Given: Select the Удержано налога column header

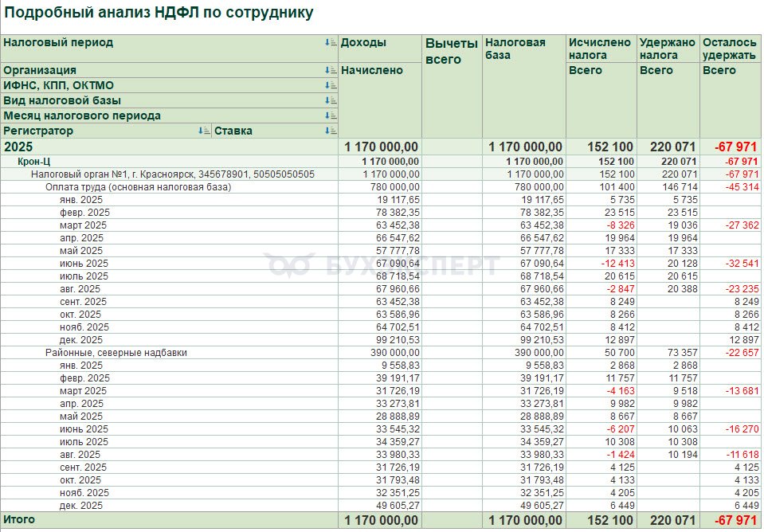Looking at the screenshot, I should [x=667, y=49].
